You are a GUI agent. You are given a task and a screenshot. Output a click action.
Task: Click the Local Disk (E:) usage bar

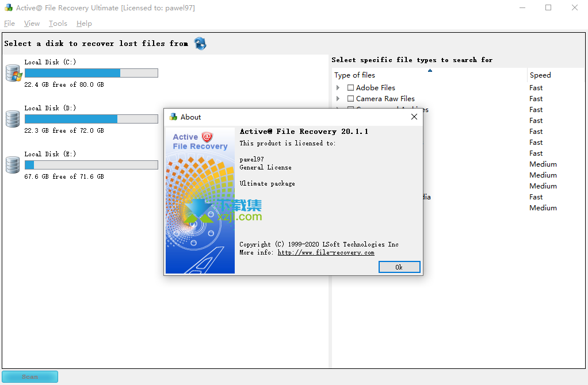pos(91,165)
